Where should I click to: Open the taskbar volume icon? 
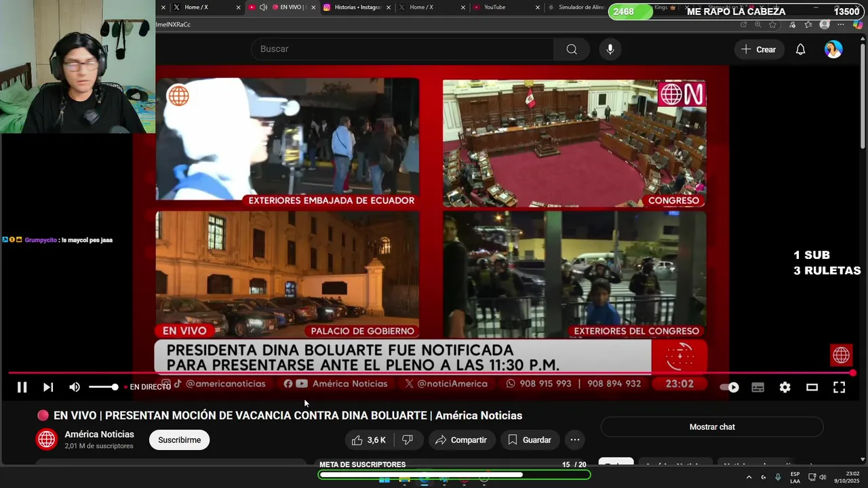point(823,477)
